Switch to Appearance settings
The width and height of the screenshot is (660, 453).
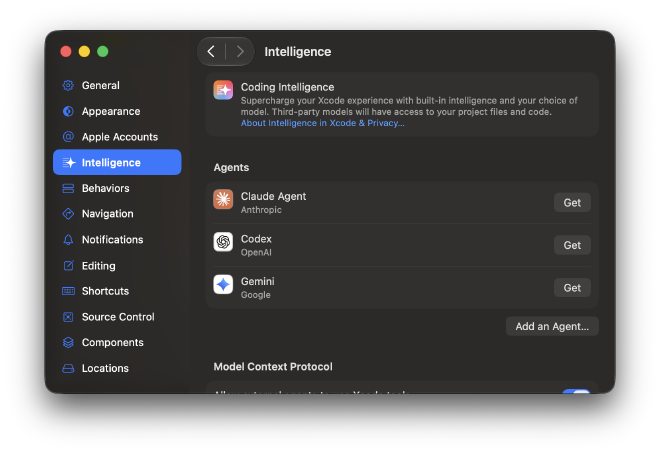click(117, 111)
